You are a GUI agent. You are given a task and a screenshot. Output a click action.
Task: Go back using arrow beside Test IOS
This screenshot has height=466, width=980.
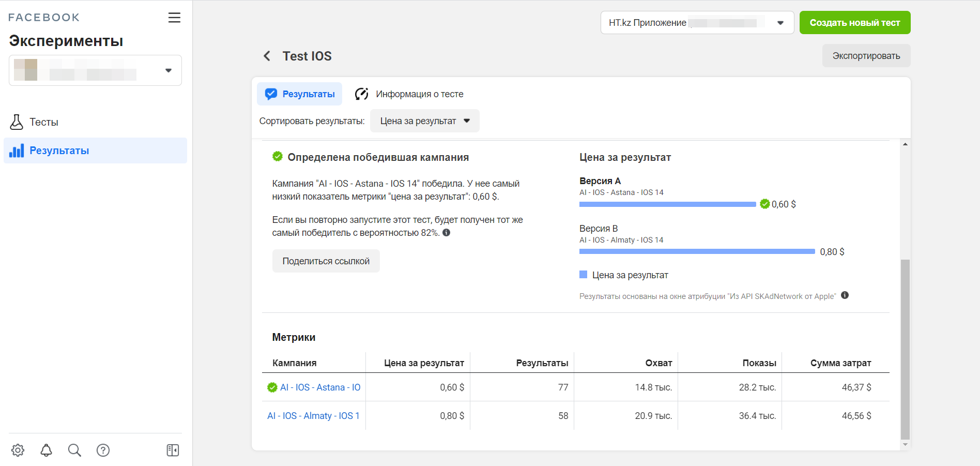coord(267,56)
